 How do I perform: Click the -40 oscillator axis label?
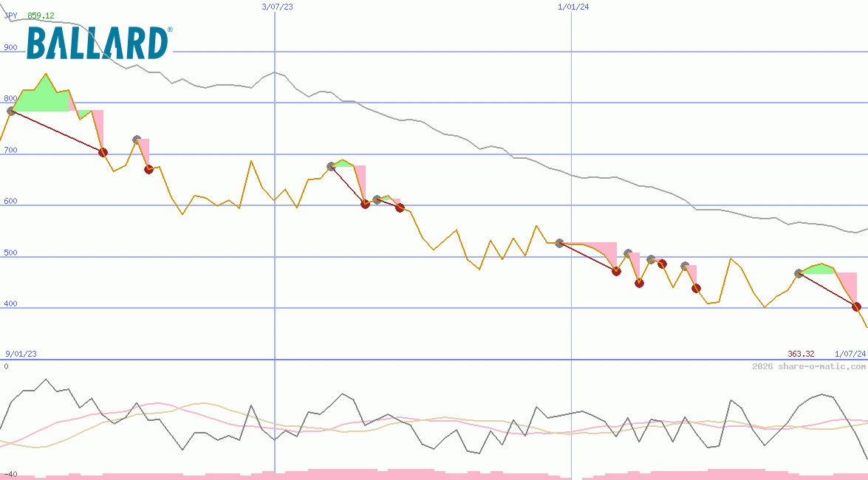(x=10, y=473)
